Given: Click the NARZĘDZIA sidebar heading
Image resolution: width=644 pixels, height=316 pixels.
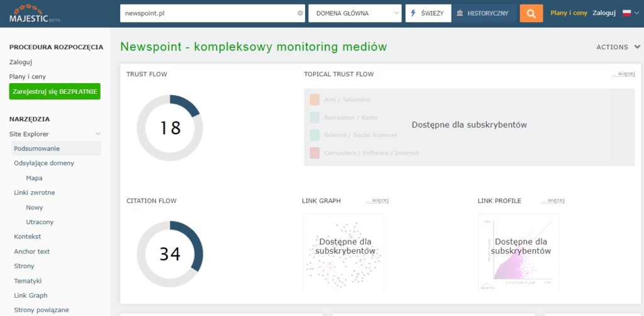Looking at the screenshot, I should click(30, 119).
